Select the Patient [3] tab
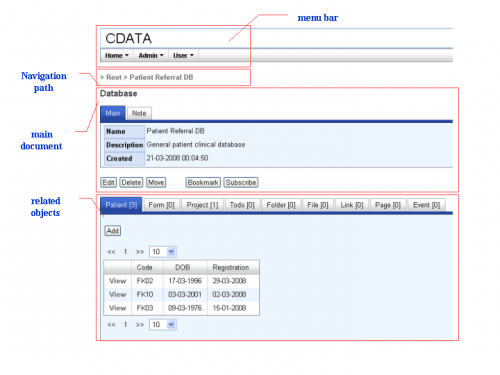The image size is (500, 375). coord(121,205)
